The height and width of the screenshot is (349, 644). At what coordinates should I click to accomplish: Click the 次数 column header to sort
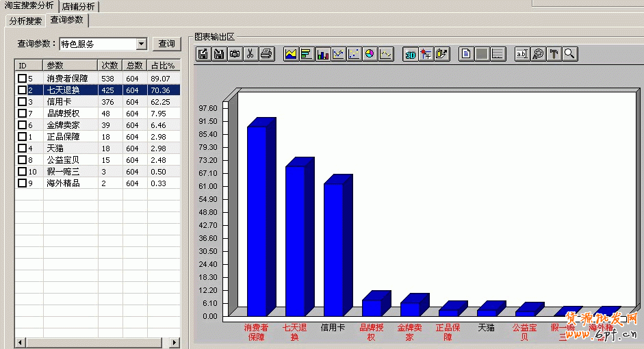(110, 66)
